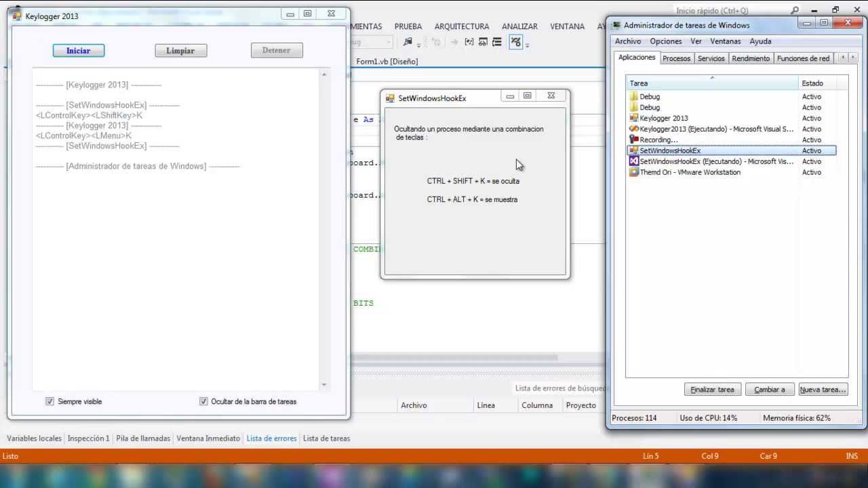This screenshot has width=868, height=488.
Task: Switch to the Rendimiento tab
Action: [x=751, y=59]
